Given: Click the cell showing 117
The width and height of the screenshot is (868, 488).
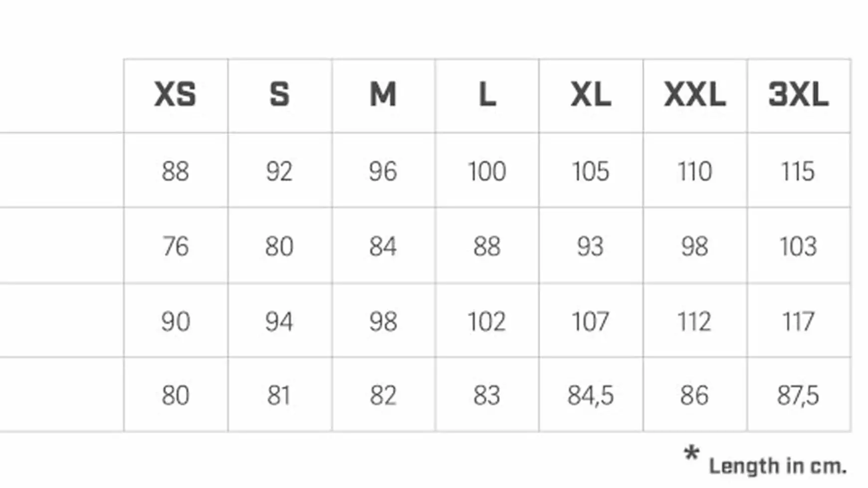Looking at the screenshot, I should pos(798,322).
